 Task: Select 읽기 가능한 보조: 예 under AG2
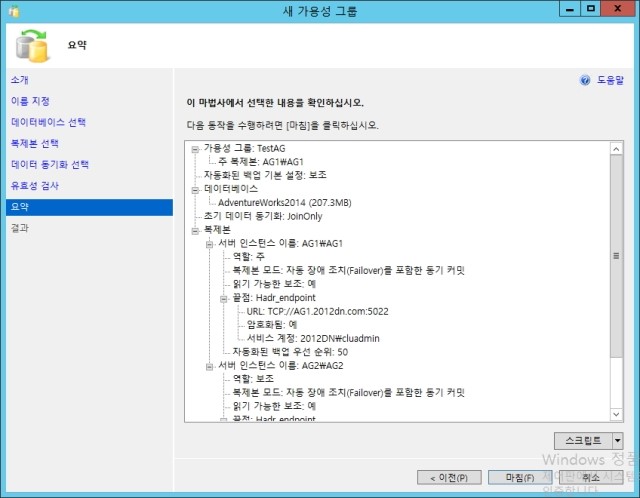coord(274,406)
